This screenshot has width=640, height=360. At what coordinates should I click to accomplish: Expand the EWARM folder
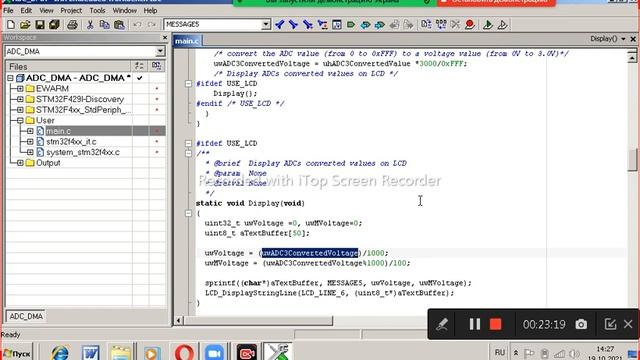click(x=20, y=89)
